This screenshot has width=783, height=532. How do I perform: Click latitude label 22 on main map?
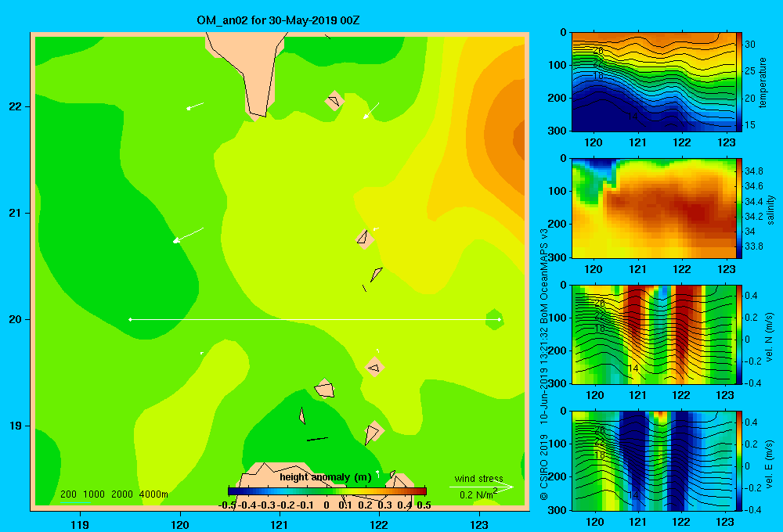16,106
